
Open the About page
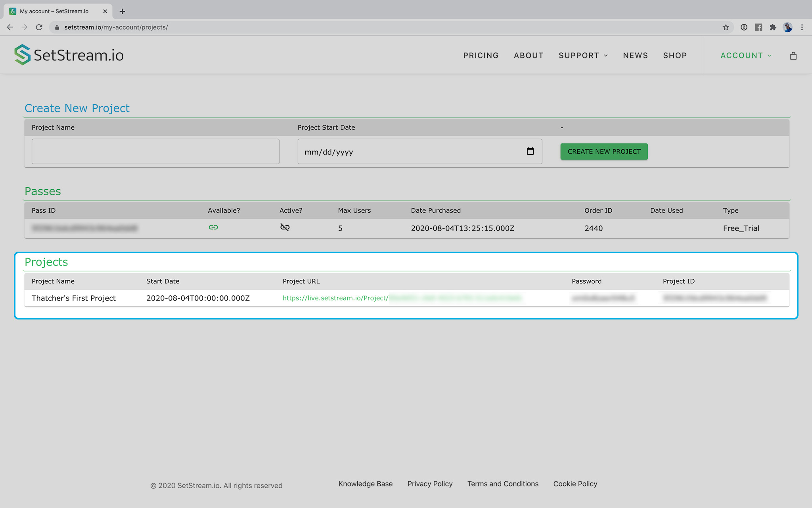[x=529, y=56]
